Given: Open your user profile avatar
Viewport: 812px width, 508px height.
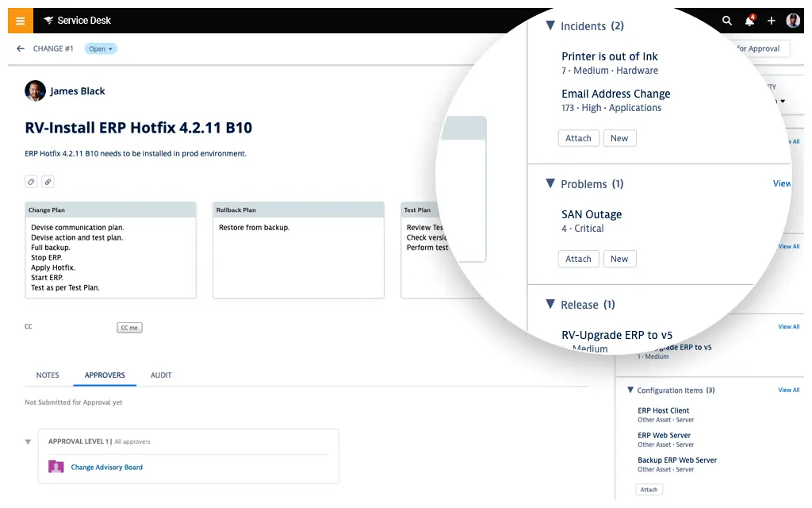Looking at the screenshot, I should click(793, 20).
